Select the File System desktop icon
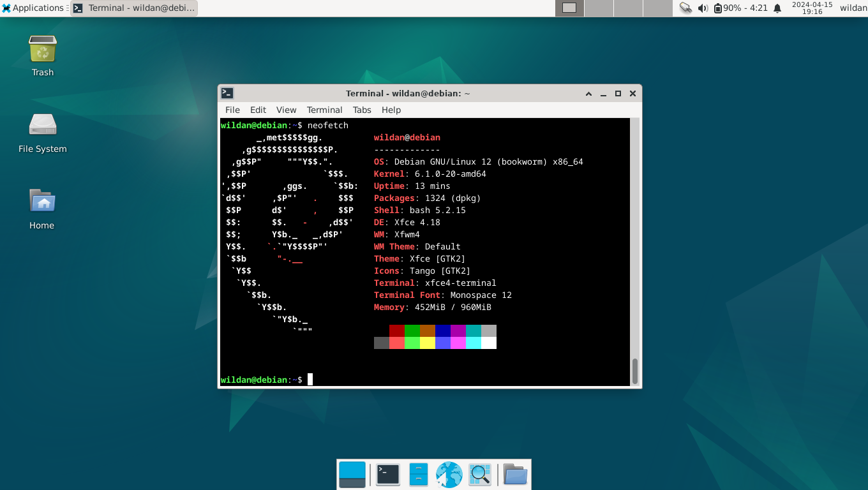Image resolution: width=868 pixels, height=490 pixels. pos(43,133)
